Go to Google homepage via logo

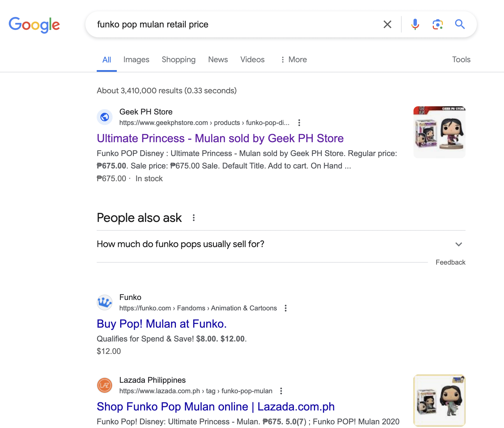click(x=34, y=25)
